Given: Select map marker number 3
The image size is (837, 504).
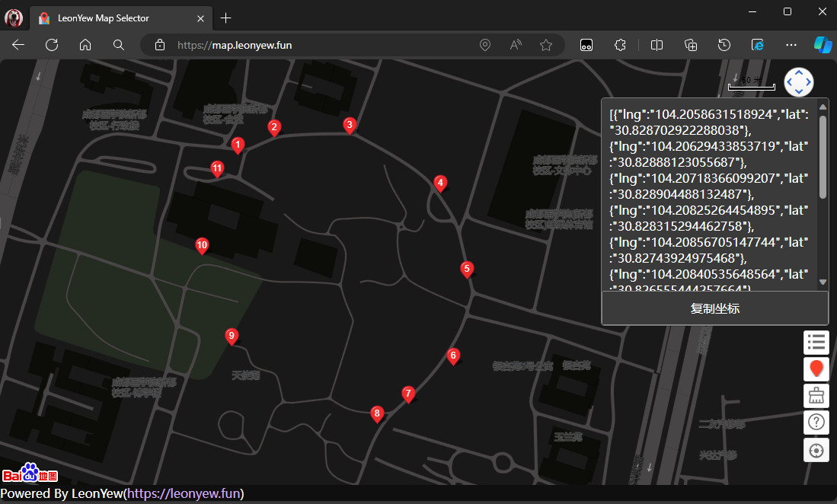Looking at the screenshot, I should point(350,126).
